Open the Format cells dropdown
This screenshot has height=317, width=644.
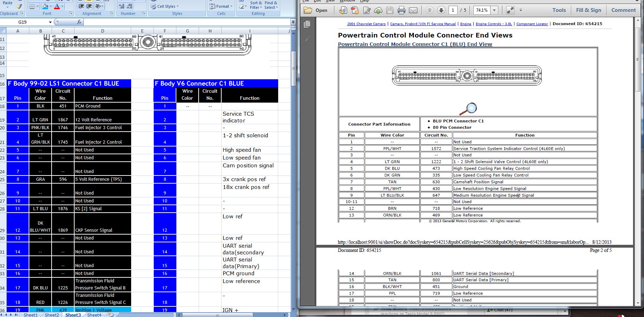tap(221, 6)
